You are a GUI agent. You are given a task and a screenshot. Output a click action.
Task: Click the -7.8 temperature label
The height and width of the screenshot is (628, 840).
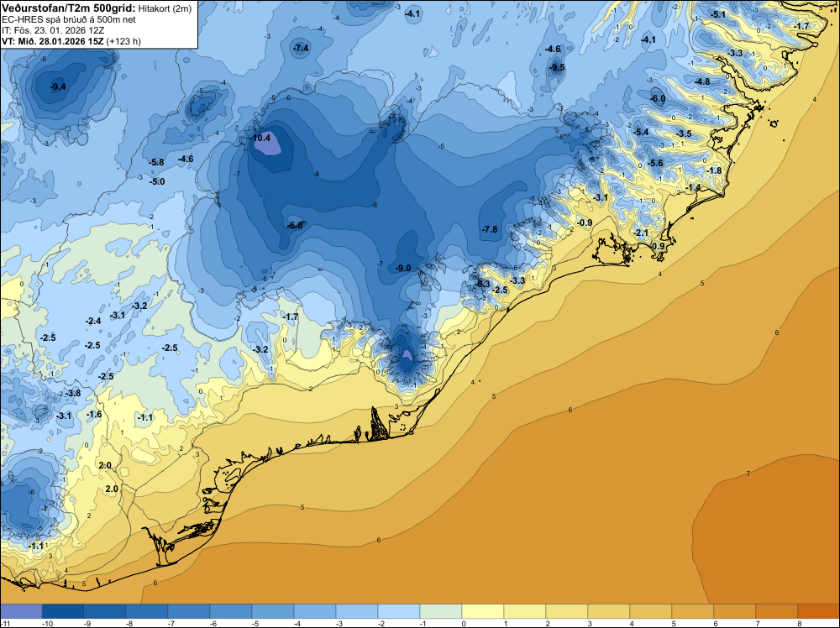(x=490, y=229)
